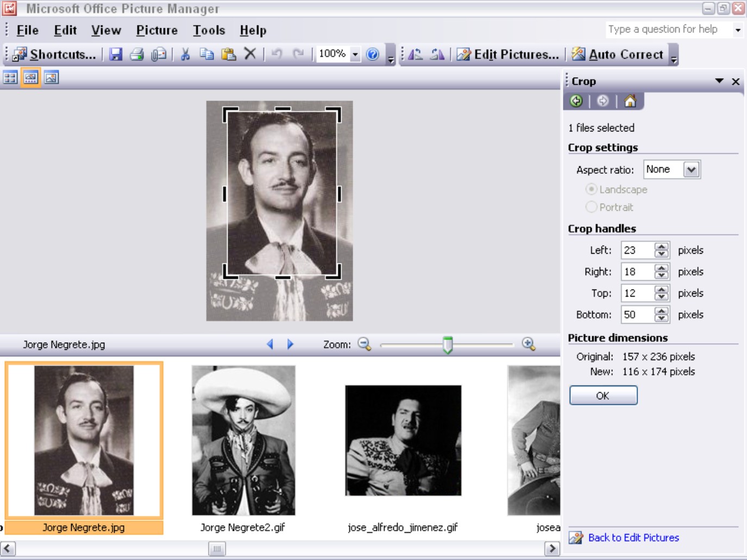
Task: Open the Help menu
Action: coord(253,30)
